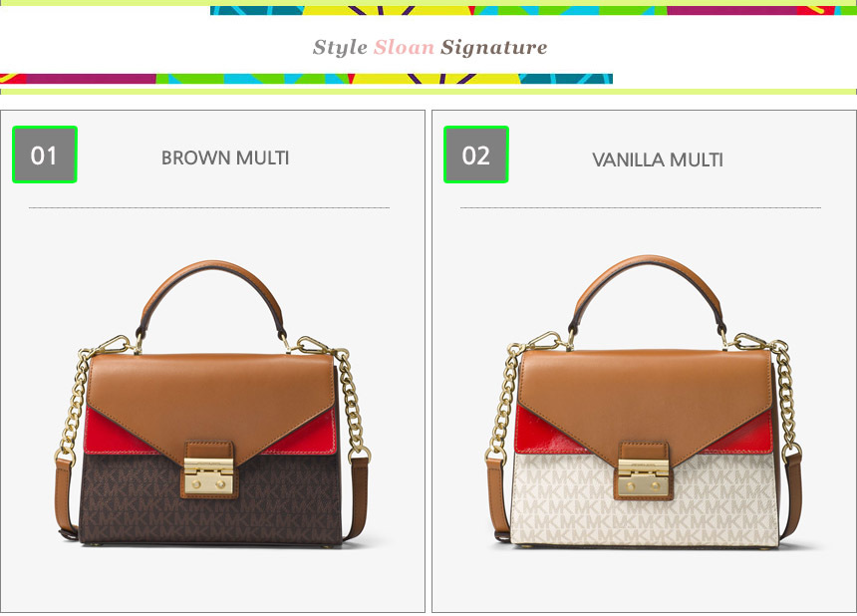Click the VANILLA MULTI label
The image size is (857, 616).
pyautogui.click(x=658, y=159)
